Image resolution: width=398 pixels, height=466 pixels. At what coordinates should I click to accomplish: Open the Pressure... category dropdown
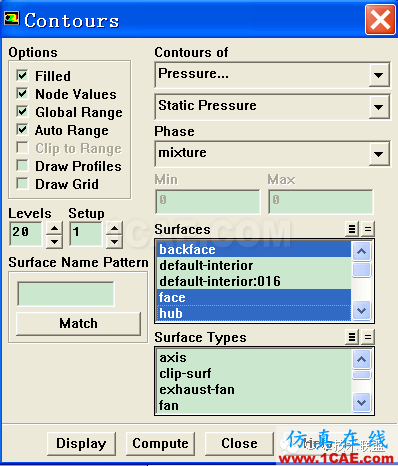coord(379,75)
